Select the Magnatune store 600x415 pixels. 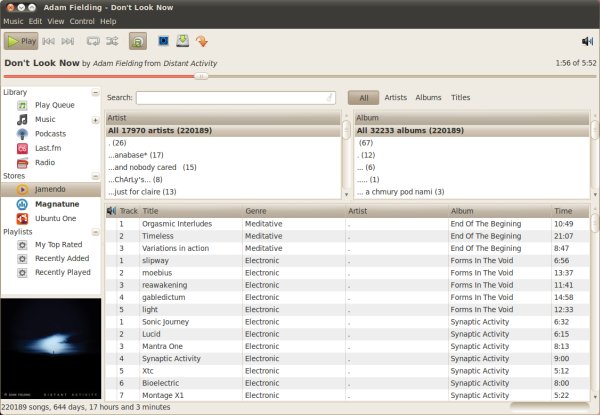point(55,203)
